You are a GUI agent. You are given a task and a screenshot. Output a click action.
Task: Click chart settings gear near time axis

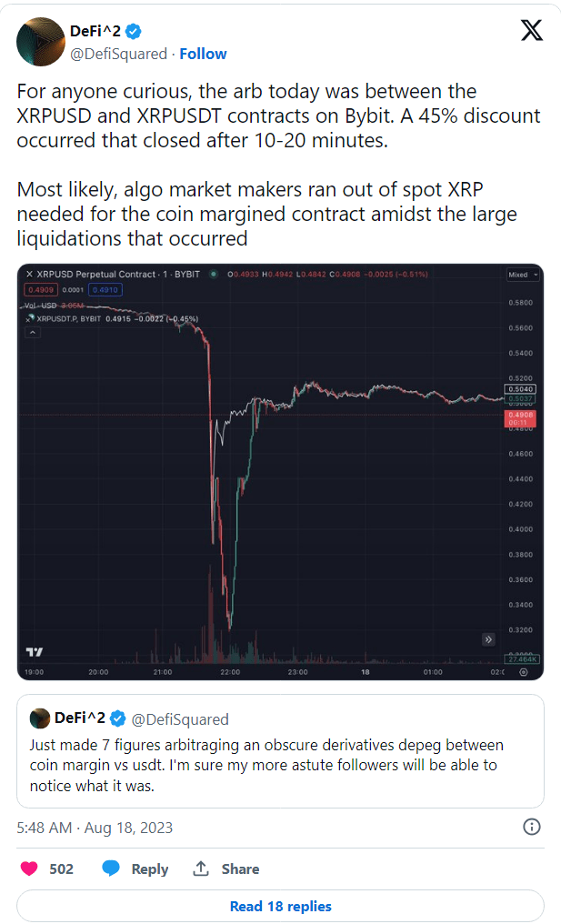(x=524, y=672)
